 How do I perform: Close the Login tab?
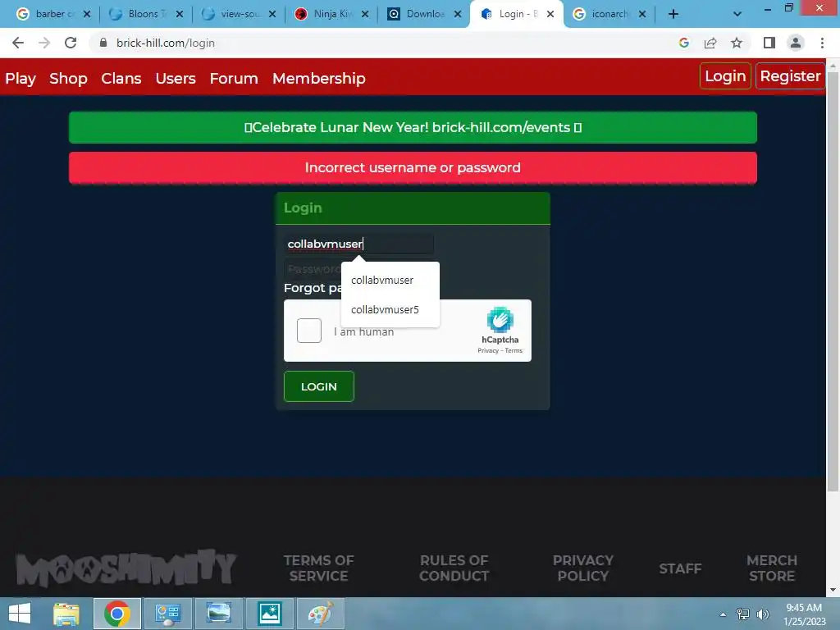tap(550, 14)
